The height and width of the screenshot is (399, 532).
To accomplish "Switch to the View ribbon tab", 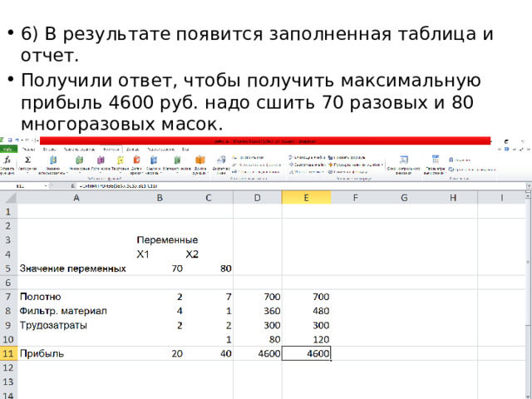I will (x=185, y=150).
